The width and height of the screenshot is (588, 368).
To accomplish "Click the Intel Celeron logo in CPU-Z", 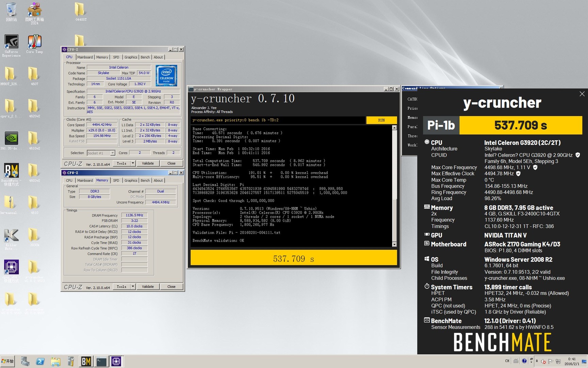I will [x=166, y=76].
